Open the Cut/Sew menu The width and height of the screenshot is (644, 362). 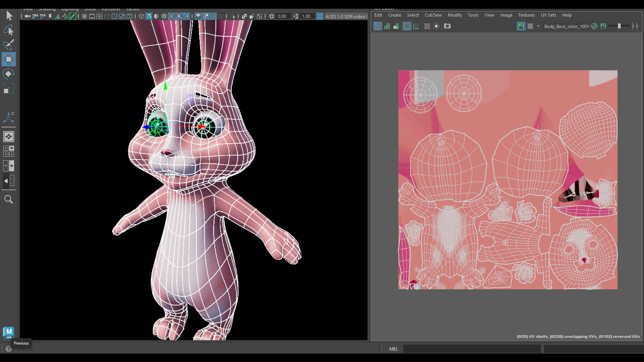pos(433,15)
